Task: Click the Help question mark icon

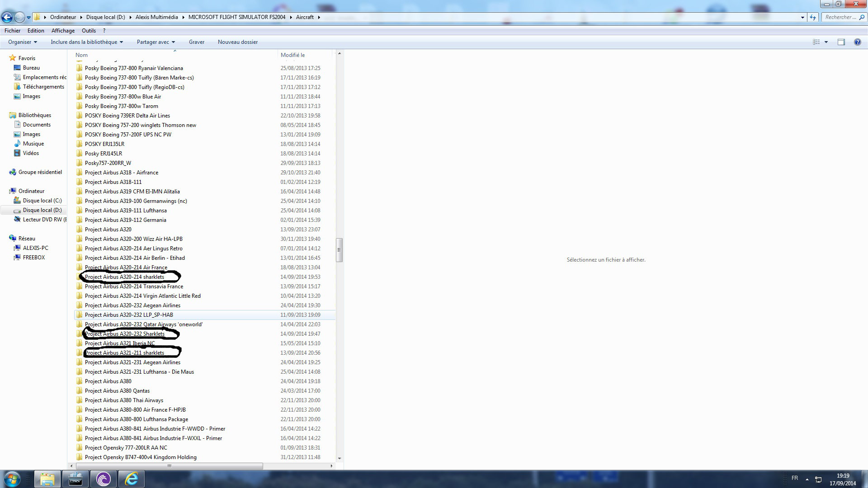Action: (x=857, y=42)
